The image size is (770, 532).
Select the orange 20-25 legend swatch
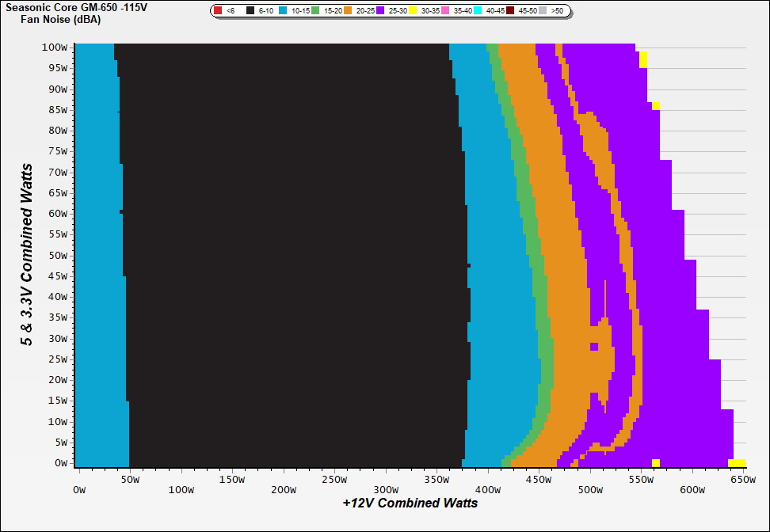348,11
